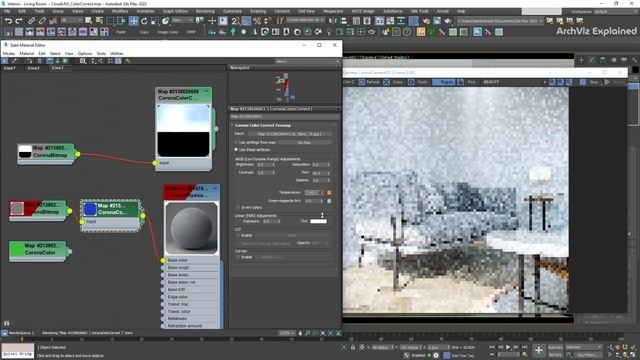Click the Zoom Extents magnifier in material editor toolbar

[x=83, y=61]
